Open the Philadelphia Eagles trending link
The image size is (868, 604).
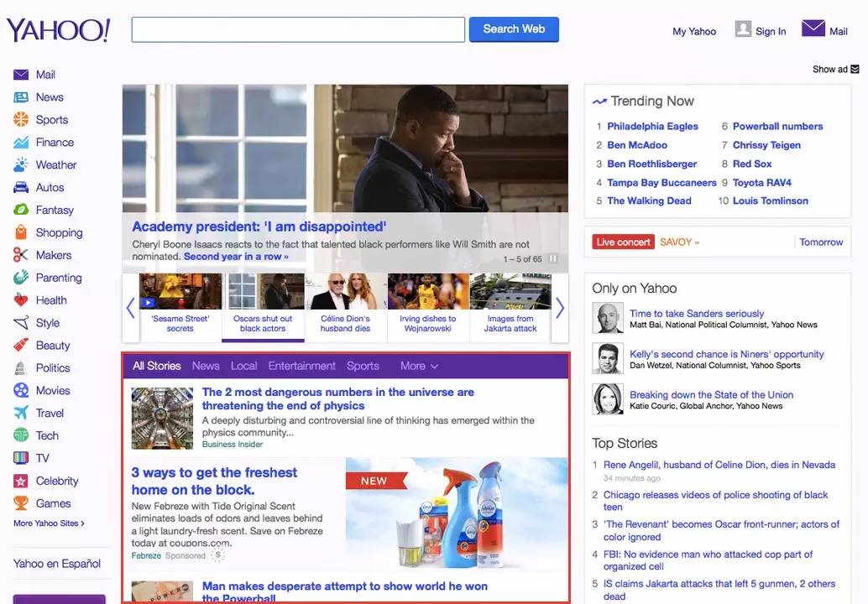click(652, 126)
